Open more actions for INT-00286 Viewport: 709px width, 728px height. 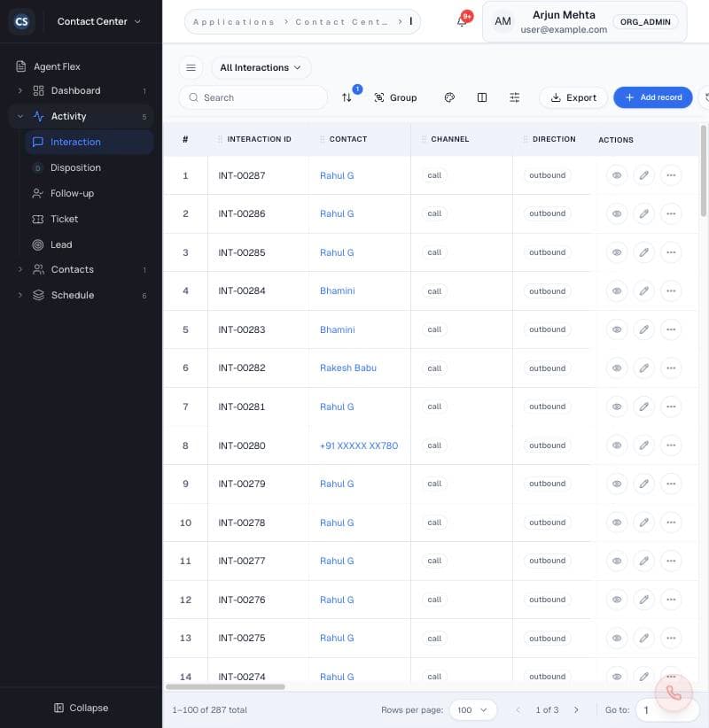click(x=671, y=213)
